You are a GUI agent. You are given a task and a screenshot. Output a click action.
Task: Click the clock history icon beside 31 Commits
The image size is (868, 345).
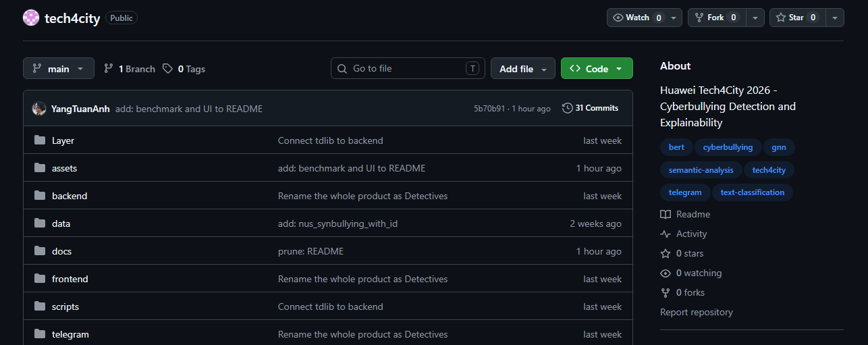(567, 108)
